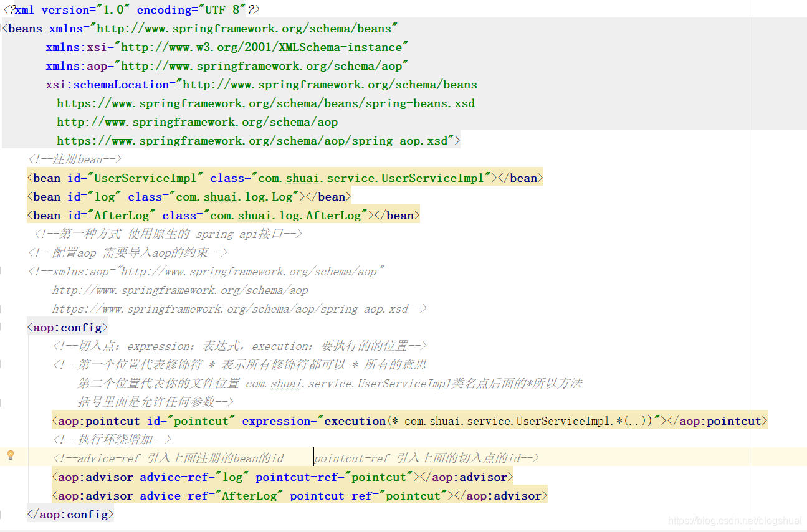Select the opening beans tag name
The image size is (807, 532).
coord(26,29)
